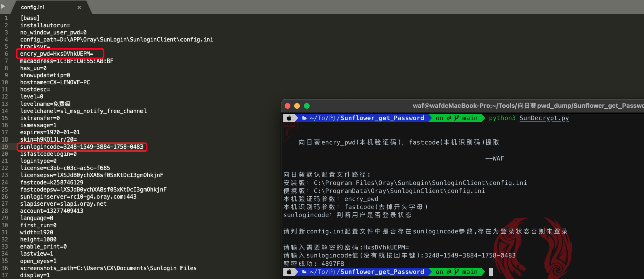Click the levelname=免费级 line
The width and height of the screenshot is (644, 279).
click(45, 104)
